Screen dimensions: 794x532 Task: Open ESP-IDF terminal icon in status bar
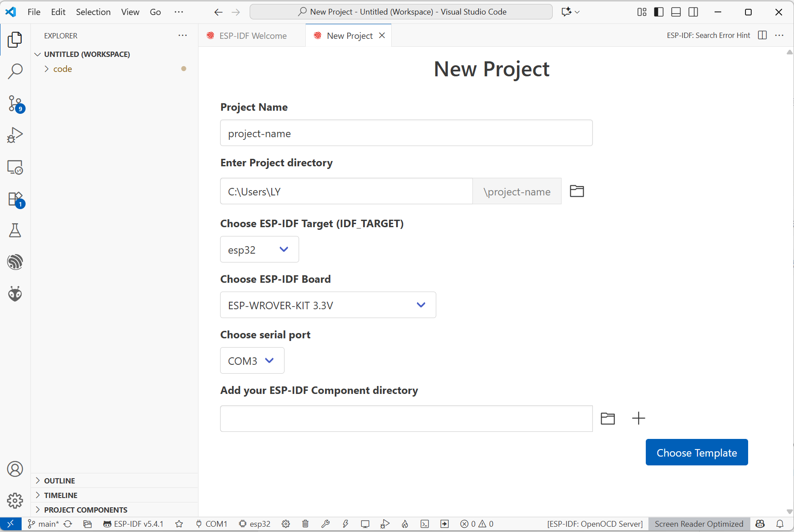(x=425, y=524)
